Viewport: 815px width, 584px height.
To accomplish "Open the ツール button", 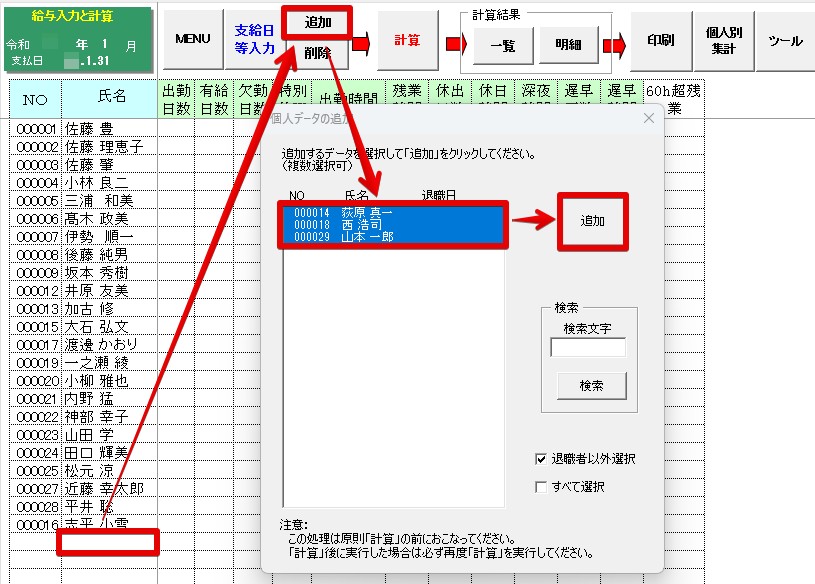I will (785, 40).
